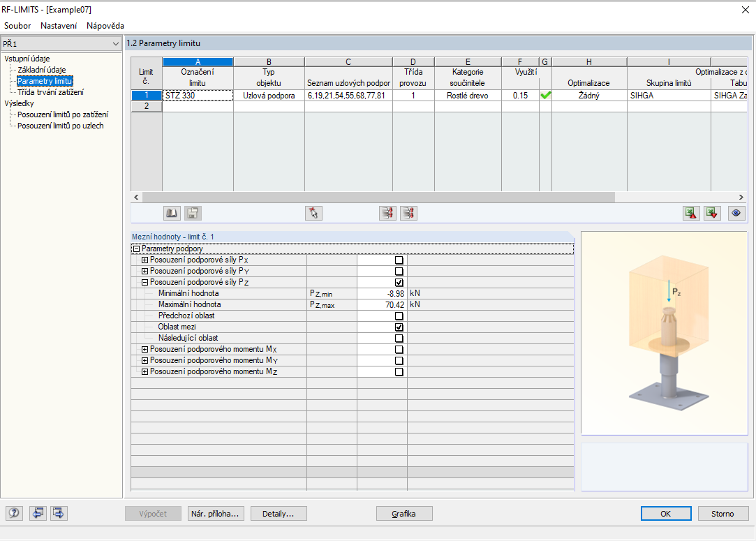The height and width of the screenshot is (541, 756).
Task: Click the Uzlová podpora object type cell
Action: 269,96
